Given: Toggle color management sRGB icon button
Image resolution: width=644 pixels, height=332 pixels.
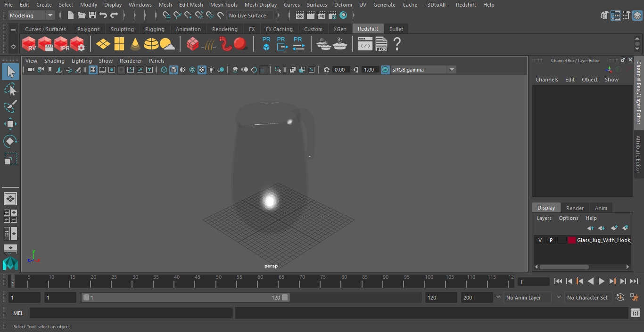Looking at the screenshot, I should pos(385,70).
